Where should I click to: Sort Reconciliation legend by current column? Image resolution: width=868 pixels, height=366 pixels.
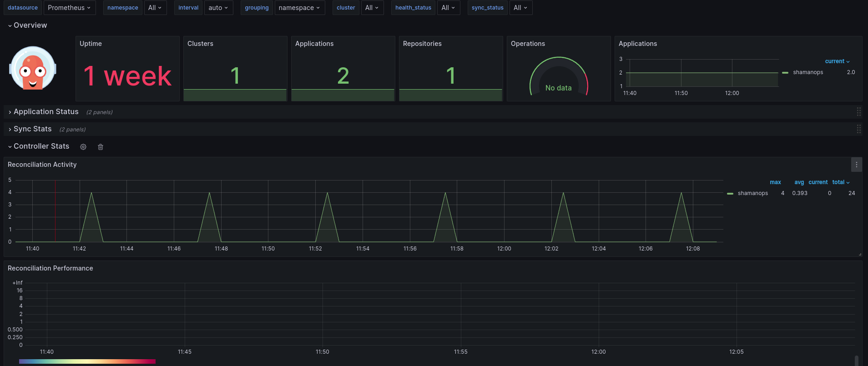click(x=818, y=182)
